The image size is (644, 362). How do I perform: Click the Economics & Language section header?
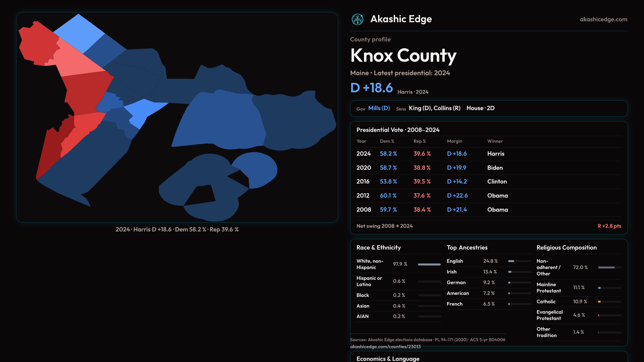point(388,358)
